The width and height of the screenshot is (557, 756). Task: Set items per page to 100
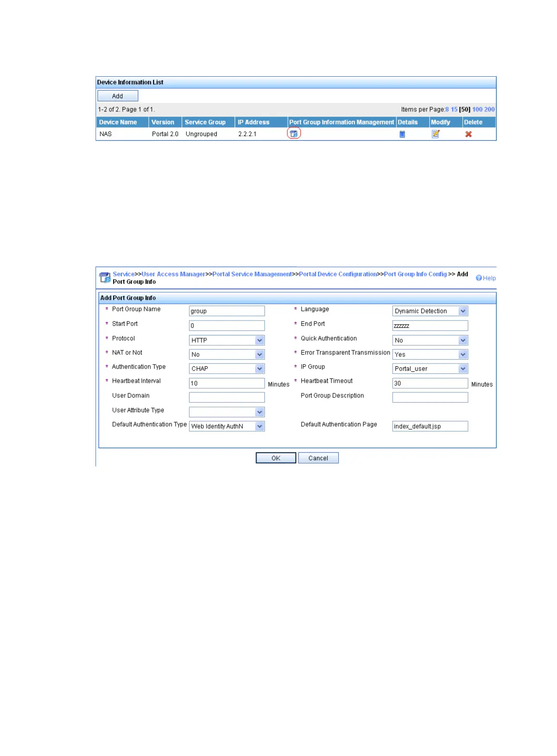477,109
